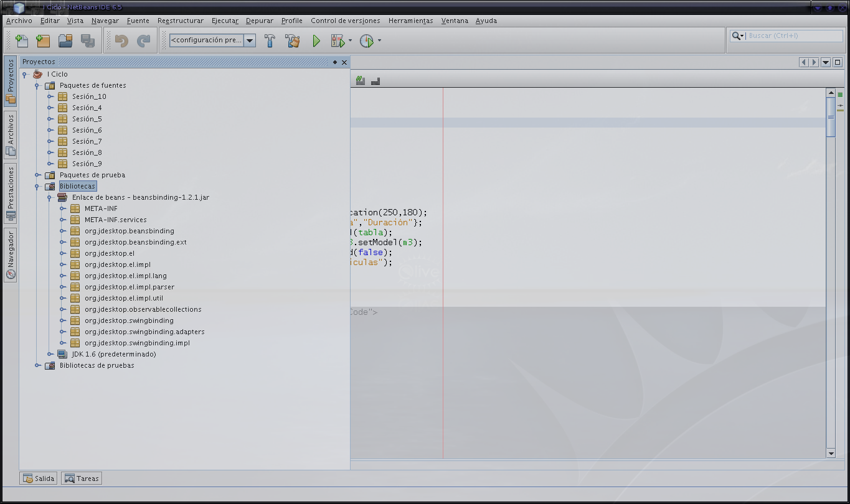The image size is (850, 504).
Task: Expand the Sesión_10 package node
Action: 50,96
